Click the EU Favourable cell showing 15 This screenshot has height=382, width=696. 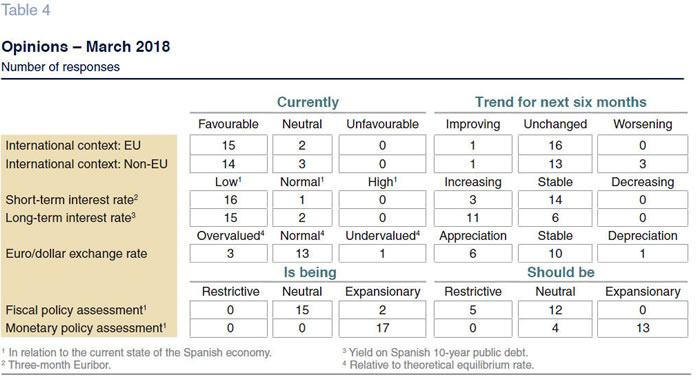pyautogui.click(x=229, y=145)
